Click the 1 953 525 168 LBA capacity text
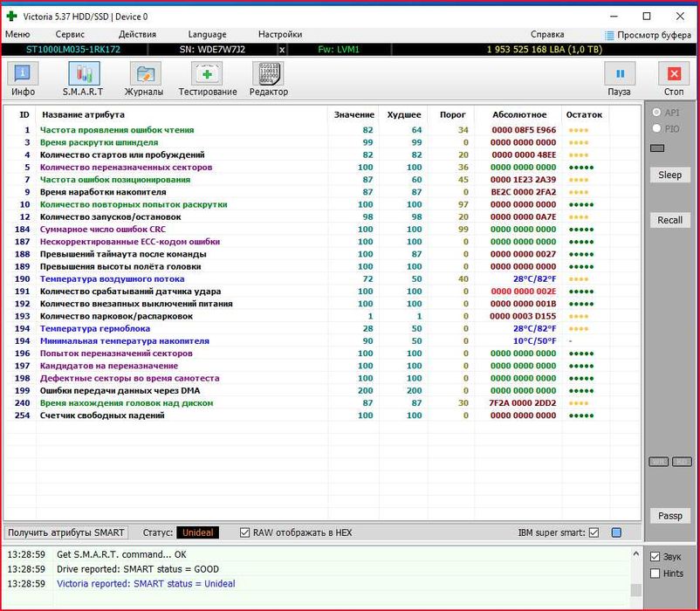Viewport: 700px width, 611px height. coord(544,50)
